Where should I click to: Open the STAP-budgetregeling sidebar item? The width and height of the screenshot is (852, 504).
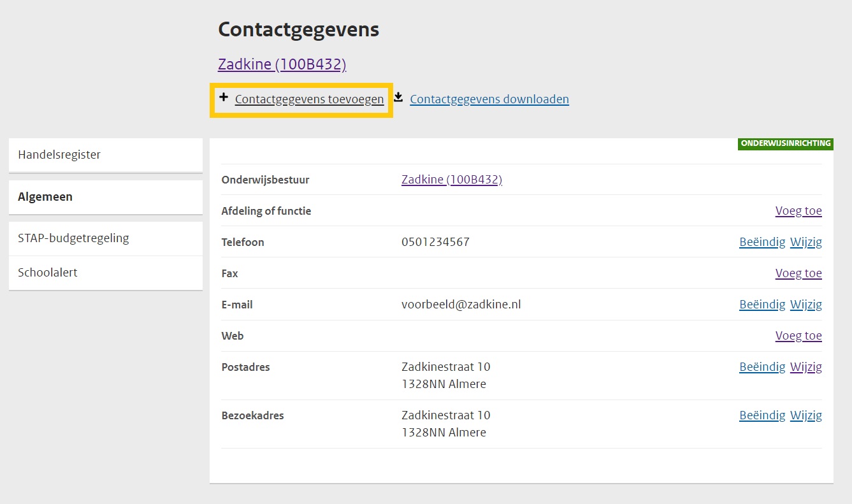(x=106, y=238)
